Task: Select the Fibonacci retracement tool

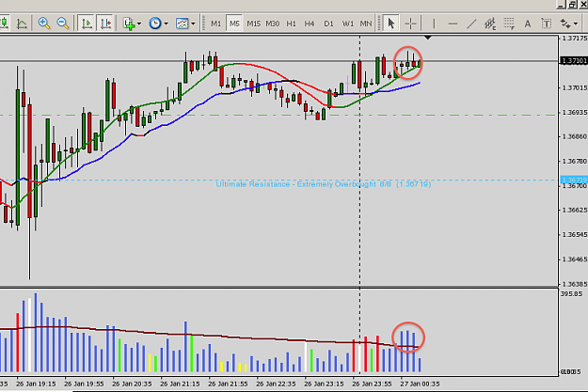Action: coord(508,24)
